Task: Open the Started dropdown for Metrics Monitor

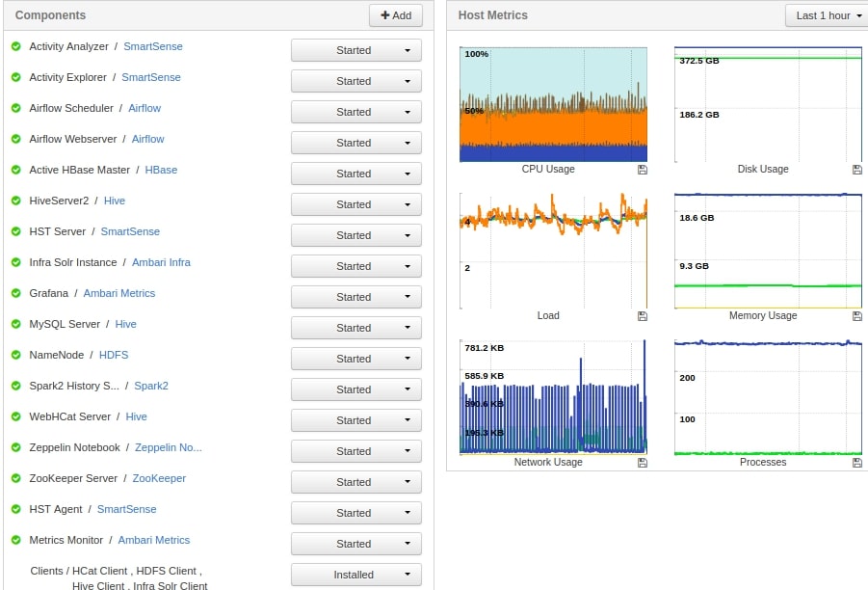Action: tap(355, 544)
